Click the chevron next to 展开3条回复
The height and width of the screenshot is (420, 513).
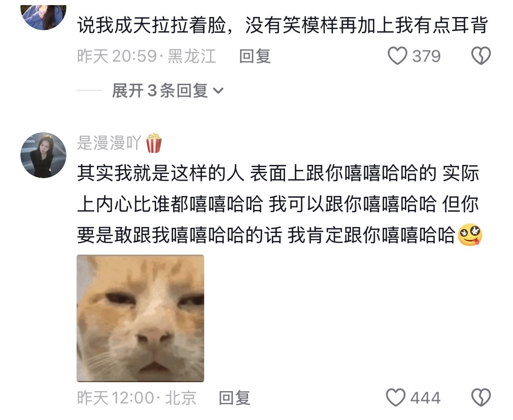tap(217, 91)
